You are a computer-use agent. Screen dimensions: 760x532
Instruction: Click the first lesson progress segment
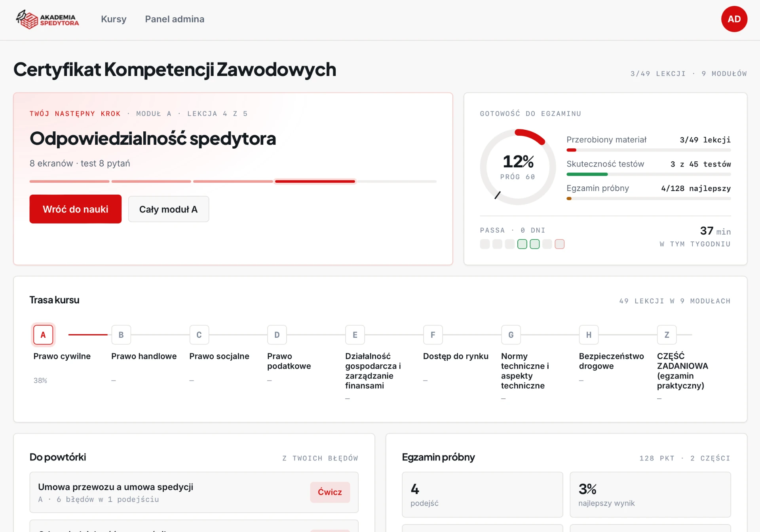70,182
